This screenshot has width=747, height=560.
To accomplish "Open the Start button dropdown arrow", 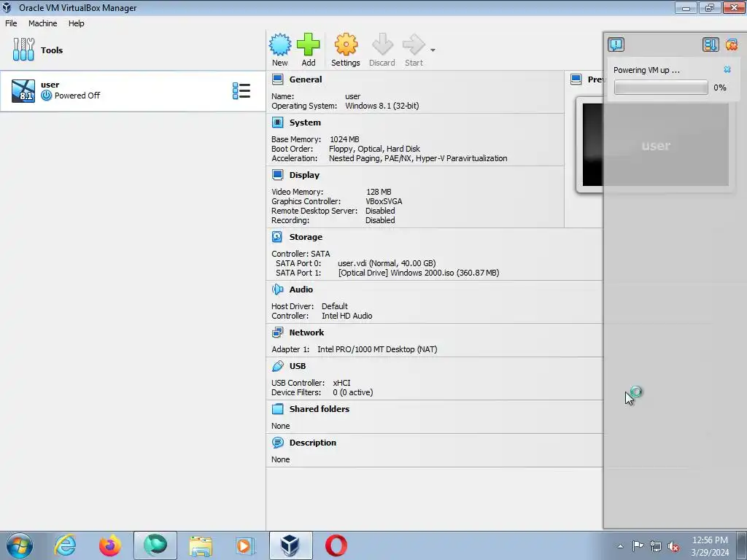I will pyautogui.click(x=433, y=50).
